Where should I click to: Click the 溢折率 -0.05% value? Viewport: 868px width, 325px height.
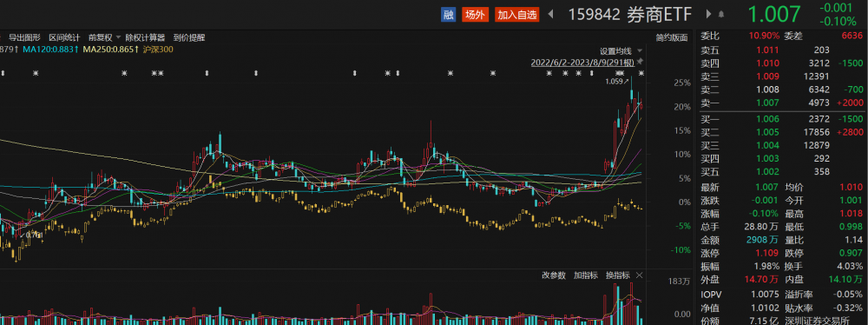coord(849,295)
